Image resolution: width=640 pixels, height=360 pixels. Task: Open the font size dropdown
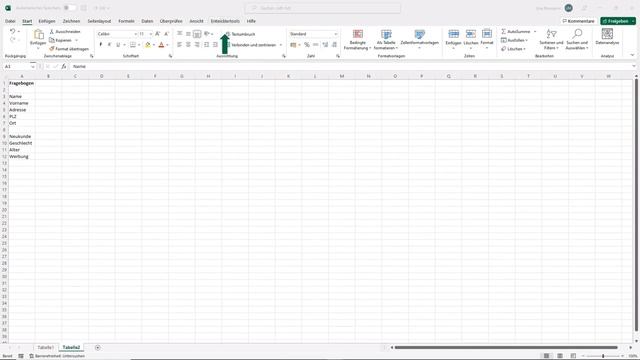coord(151,34)
